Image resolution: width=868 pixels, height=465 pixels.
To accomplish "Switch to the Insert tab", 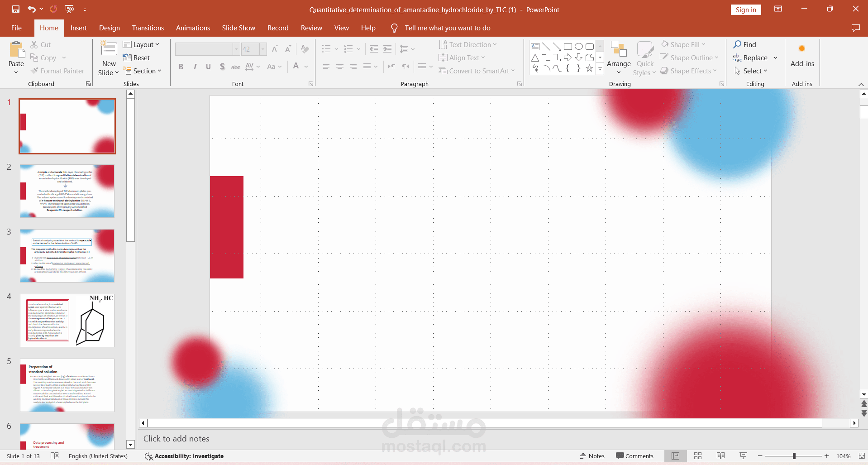I will click(x=78, y=28).
